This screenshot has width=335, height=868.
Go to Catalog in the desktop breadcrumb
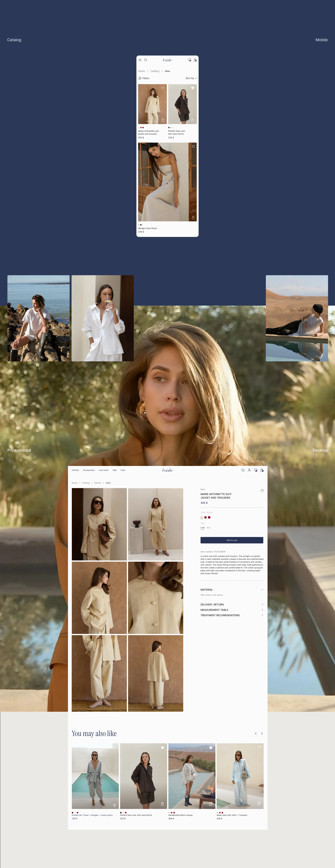pos(86,483)
